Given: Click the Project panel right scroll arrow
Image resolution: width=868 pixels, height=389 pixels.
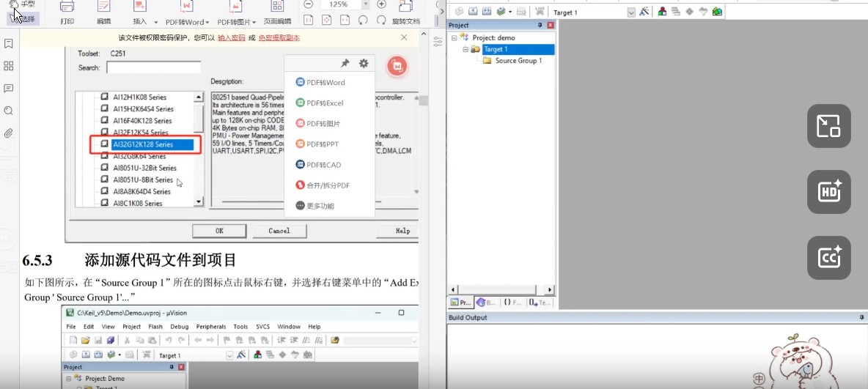Looking at the screenshot, I should pyautogui.click(x=550, y=290).
